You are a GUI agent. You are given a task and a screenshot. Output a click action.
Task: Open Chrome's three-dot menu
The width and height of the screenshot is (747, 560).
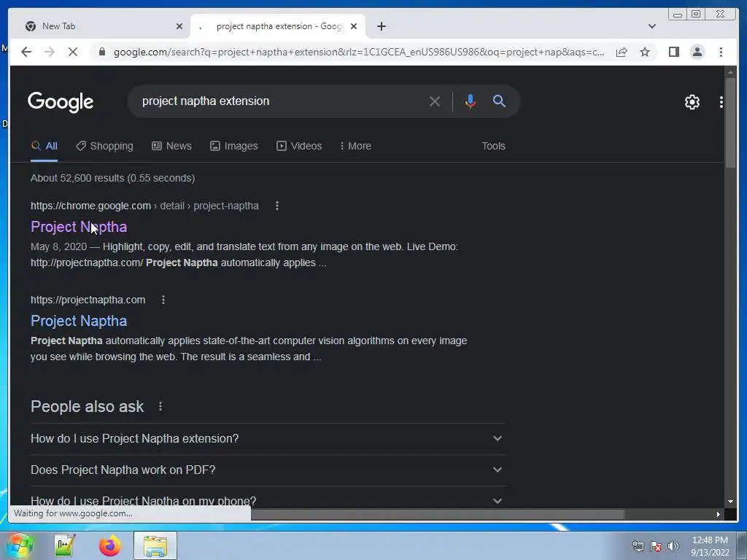click(x=721, y=52)
